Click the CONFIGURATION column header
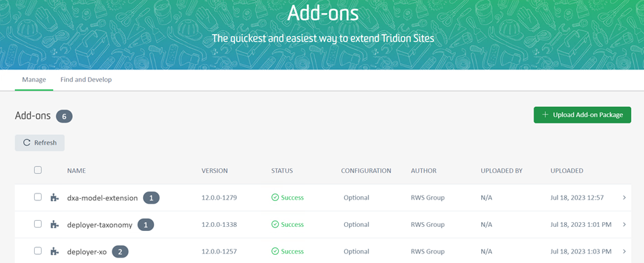The image size is (644, 263). tap(366, 170)
